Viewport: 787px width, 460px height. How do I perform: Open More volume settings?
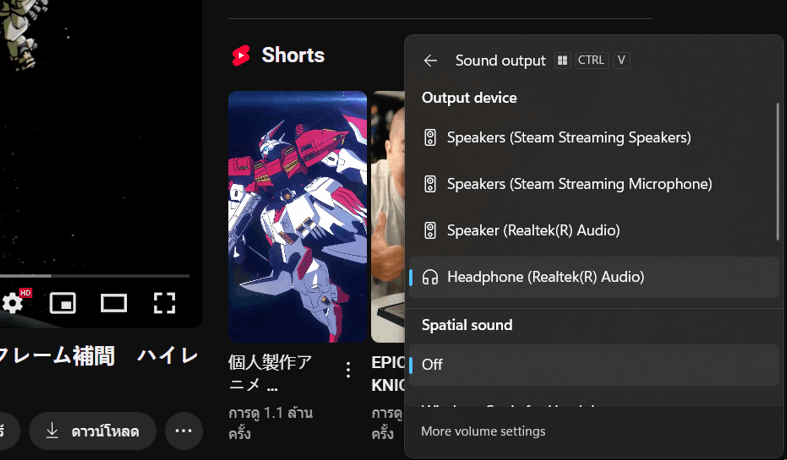(x=483, y=431)
